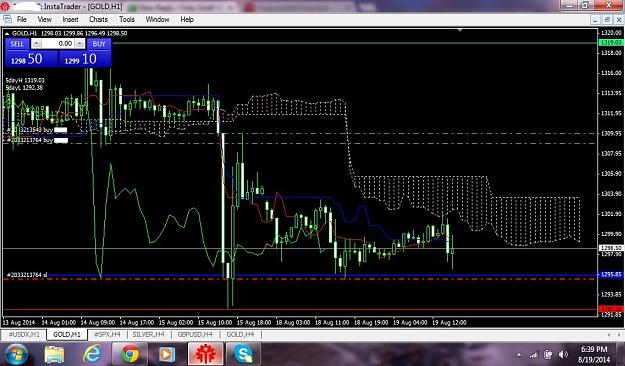Viewport: 625px width, 366px height.
Task: Click the 13 Aug 2014 time axis label
Action: (19, 322)
